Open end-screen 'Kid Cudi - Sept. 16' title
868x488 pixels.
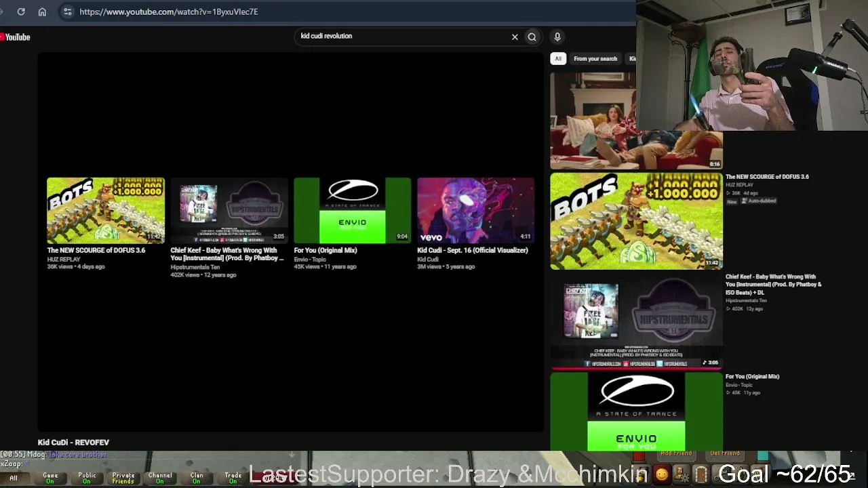tap(473, 250)
